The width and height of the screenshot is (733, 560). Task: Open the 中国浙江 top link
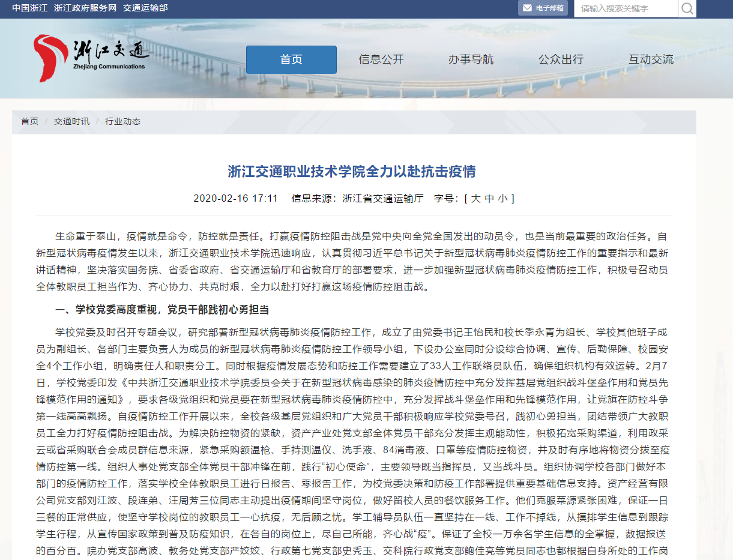(29, 8)
